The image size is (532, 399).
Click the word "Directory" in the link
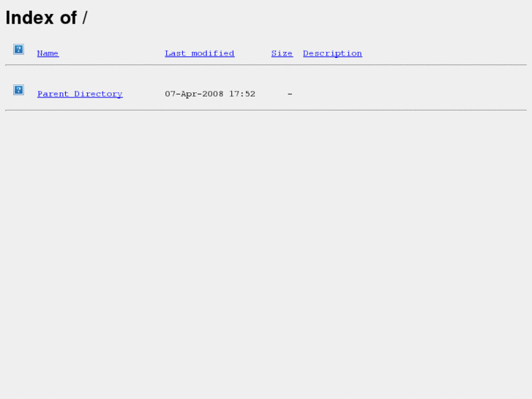point(98,94)
